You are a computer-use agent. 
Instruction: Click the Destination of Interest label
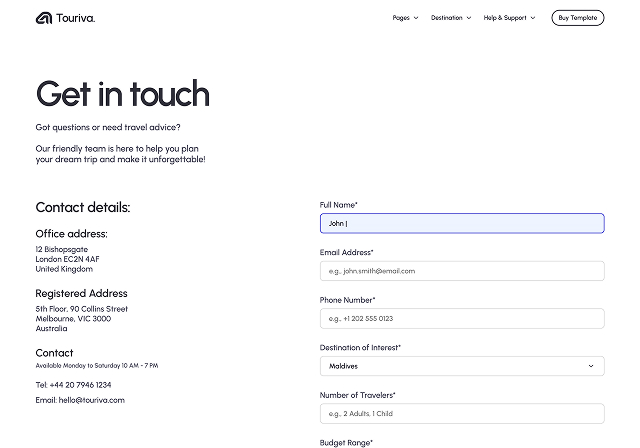[360, 348]
